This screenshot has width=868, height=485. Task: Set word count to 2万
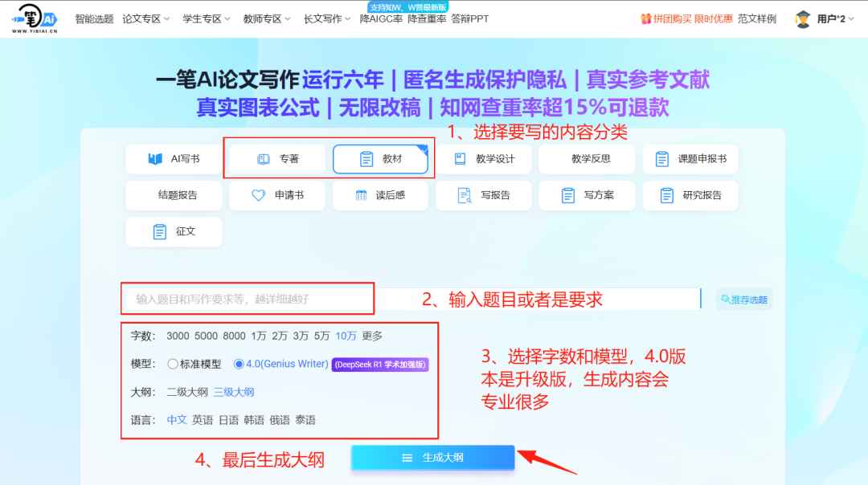pos(280,336)
